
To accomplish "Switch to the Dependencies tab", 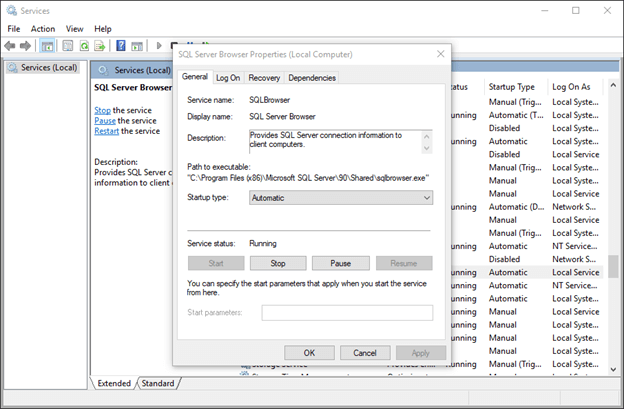I will pos(312,78).
